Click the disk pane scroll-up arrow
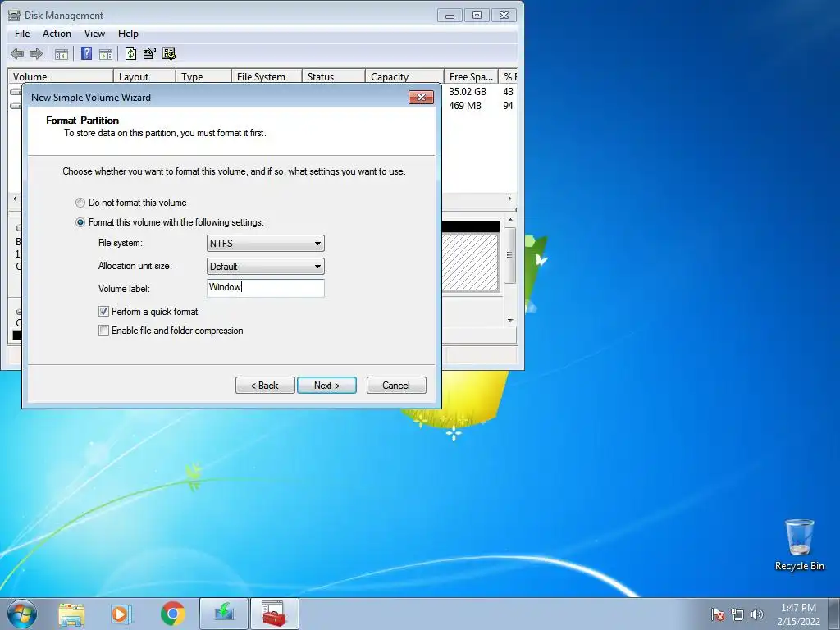 (510, 220)
